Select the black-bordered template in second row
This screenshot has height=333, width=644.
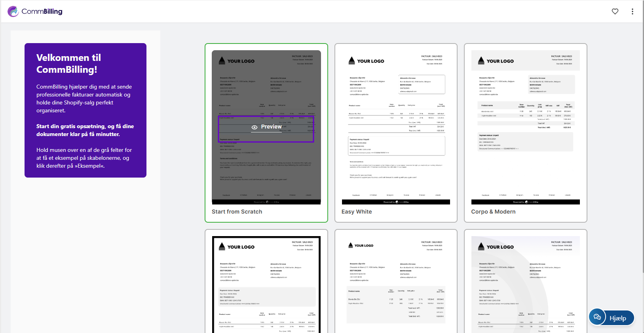266,285
